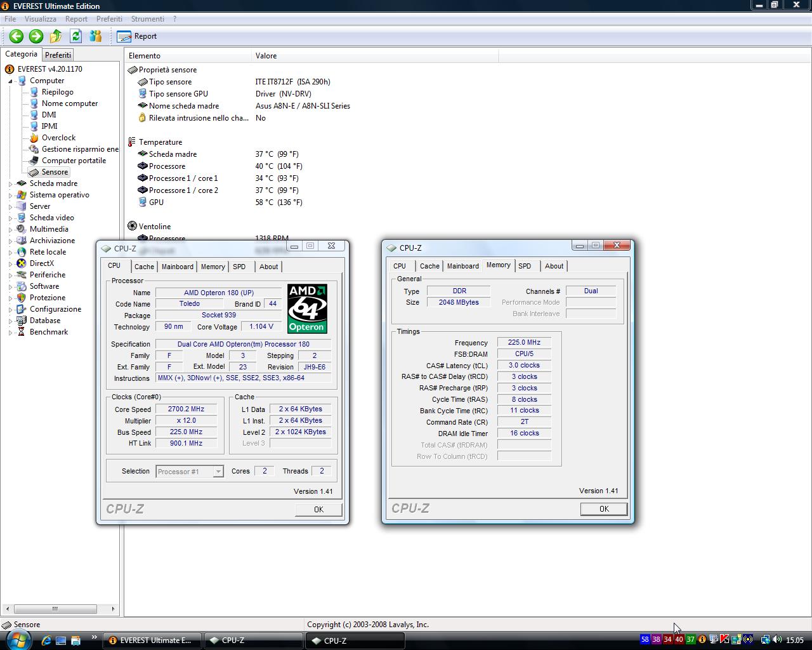Open SPD tab in right CPU-Z window
The height and width of the screenshot is (650, 812).
[525, 266]
